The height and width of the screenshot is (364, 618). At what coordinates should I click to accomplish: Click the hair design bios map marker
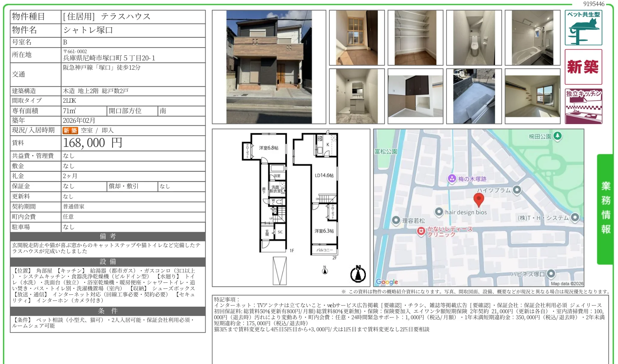[x=439, y=212]
